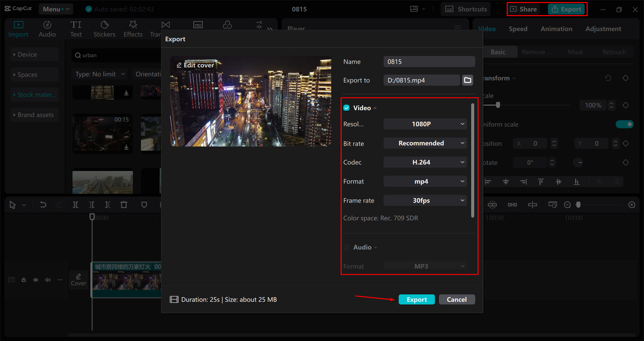Open the Effects panel
This screenshot has width=644, height=341.
click(x=133, y=29)
